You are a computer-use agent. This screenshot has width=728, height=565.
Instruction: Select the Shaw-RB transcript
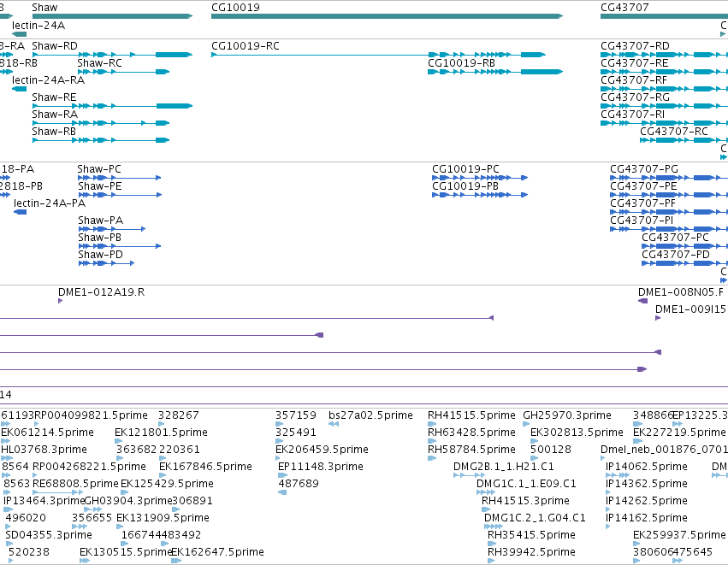pyautogui.click(x=101, y=140)
